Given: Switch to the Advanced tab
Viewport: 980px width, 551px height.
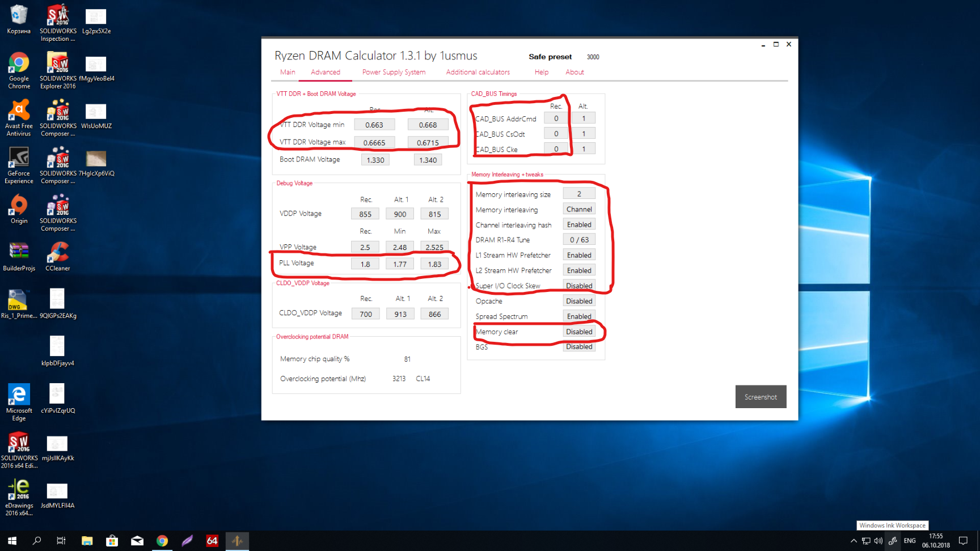Looking at the screenshot, I should coord(326,72).
